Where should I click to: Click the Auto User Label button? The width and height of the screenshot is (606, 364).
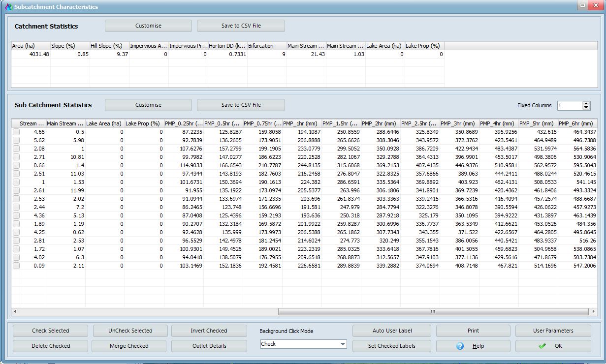[x=392, y=331]
